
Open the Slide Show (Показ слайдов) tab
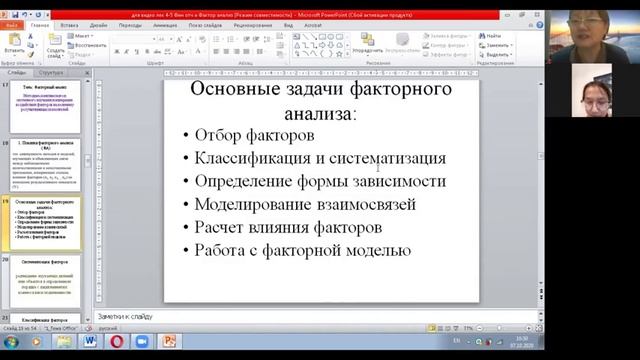pos(205,25)
